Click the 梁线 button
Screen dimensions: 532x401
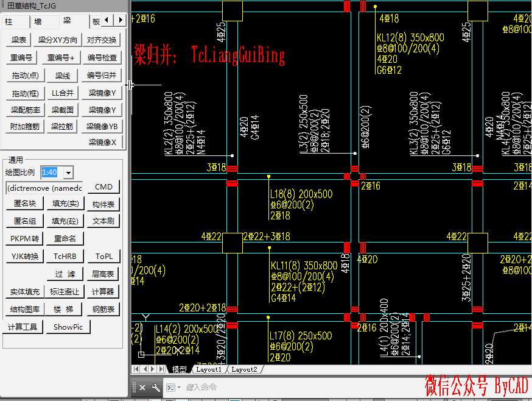tap(63, 76)
